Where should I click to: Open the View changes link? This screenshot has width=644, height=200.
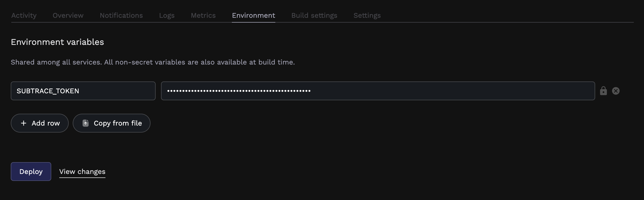(x=82, y=172)
